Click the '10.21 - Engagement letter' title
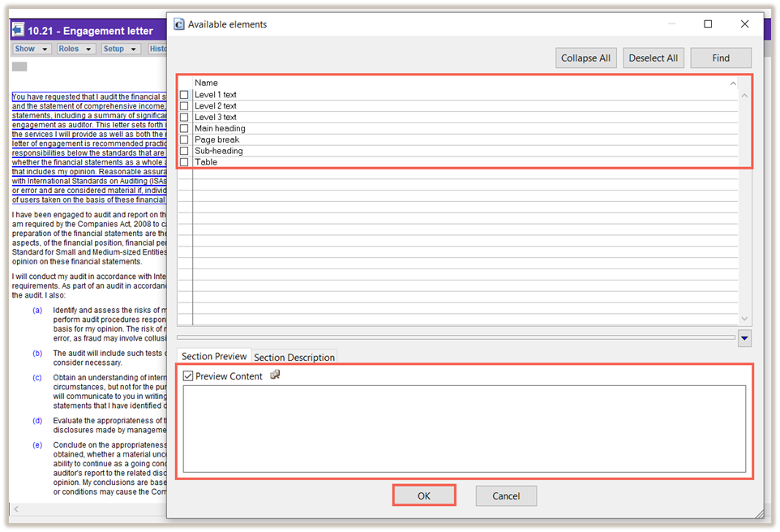This screenshot has width=780, height=532. tap(91, 31)
